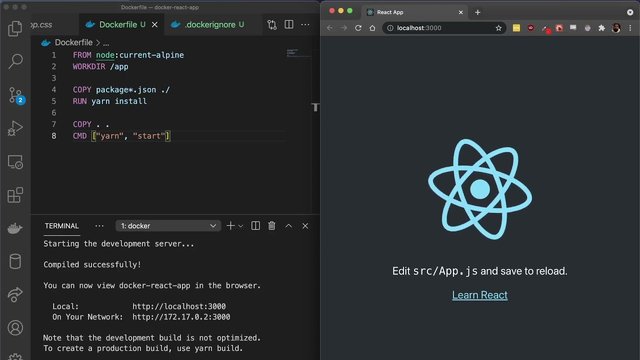
Task: Open the editor More Actions menu
Action: [x=305, y=24]
